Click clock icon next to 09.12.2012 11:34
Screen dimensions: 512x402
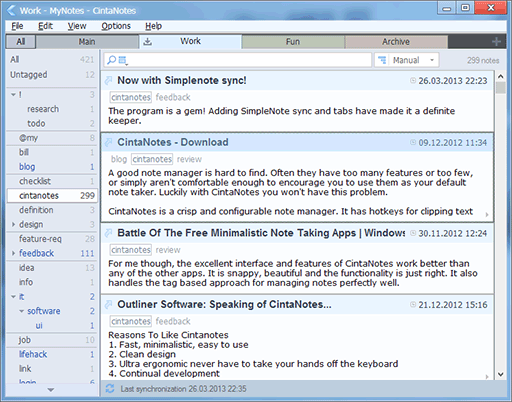(413, 142)
